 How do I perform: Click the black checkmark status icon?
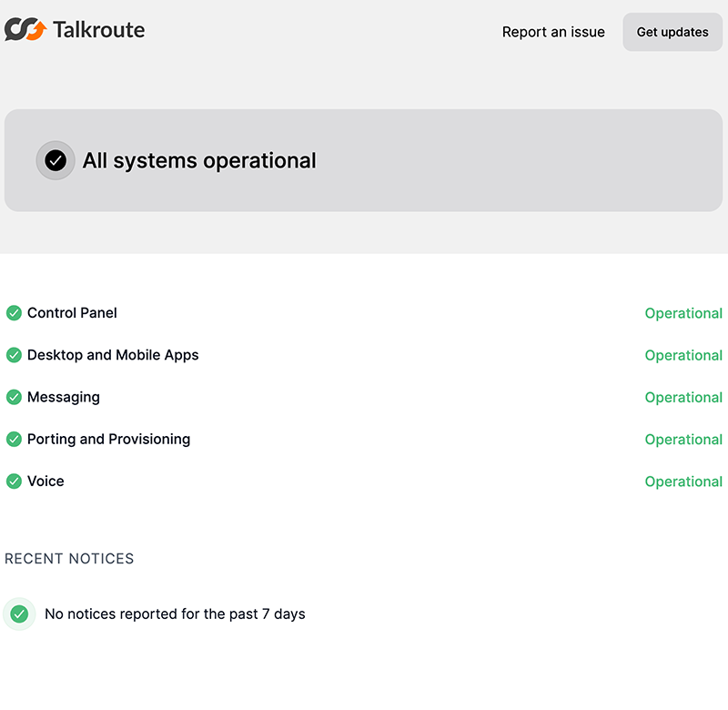[x=56, y=160]
